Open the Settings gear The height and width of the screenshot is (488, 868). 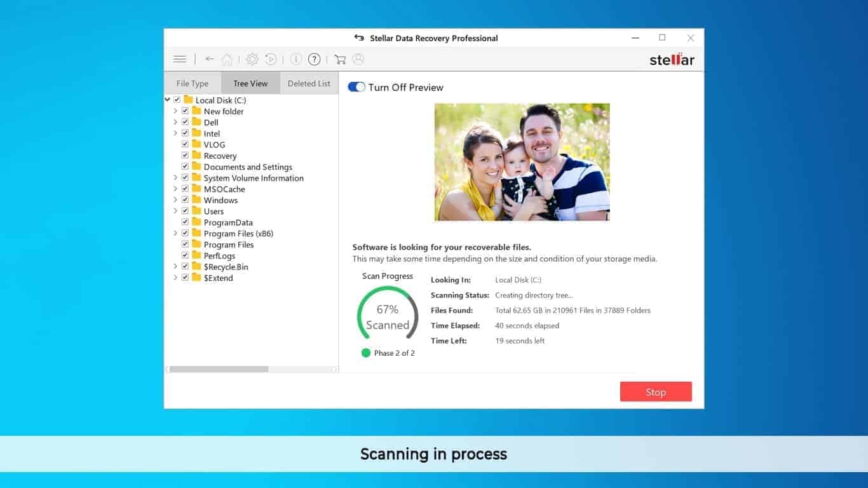click(x=252, y=58)
